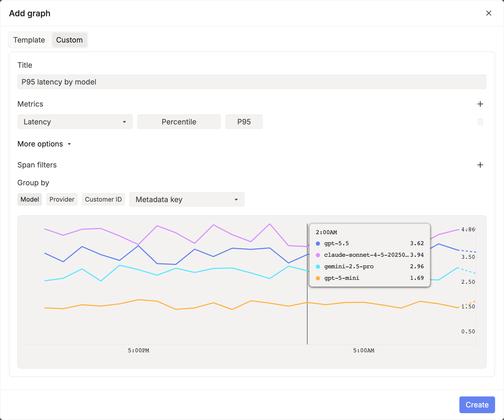Choose the Percentile aggregation option

click(x=179, y=122)
